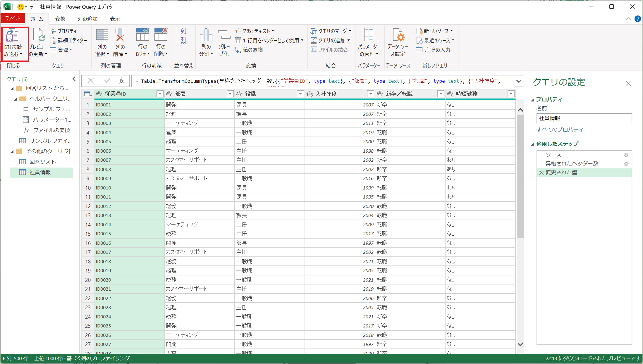The height and width of the screenshot is (364, 643).
Task: Click 列の削除 (Remove Columns) icon
Action: [120, 35]
